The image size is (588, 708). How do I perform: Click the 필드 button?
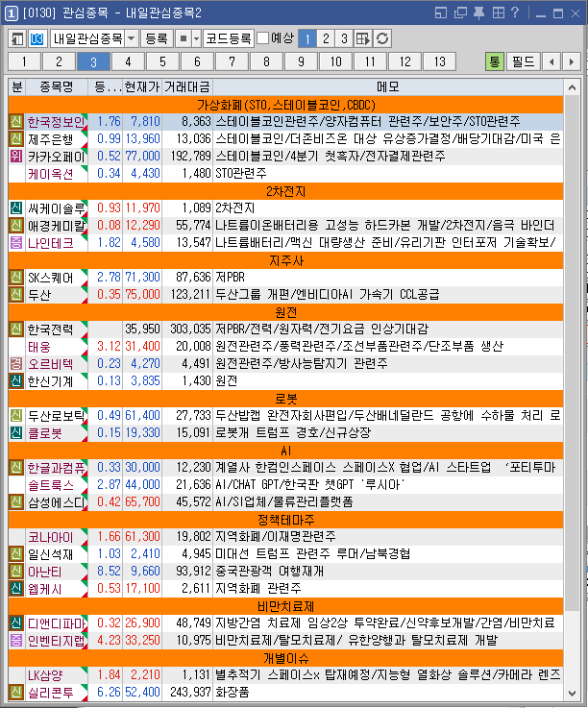[x=523, y=61]
